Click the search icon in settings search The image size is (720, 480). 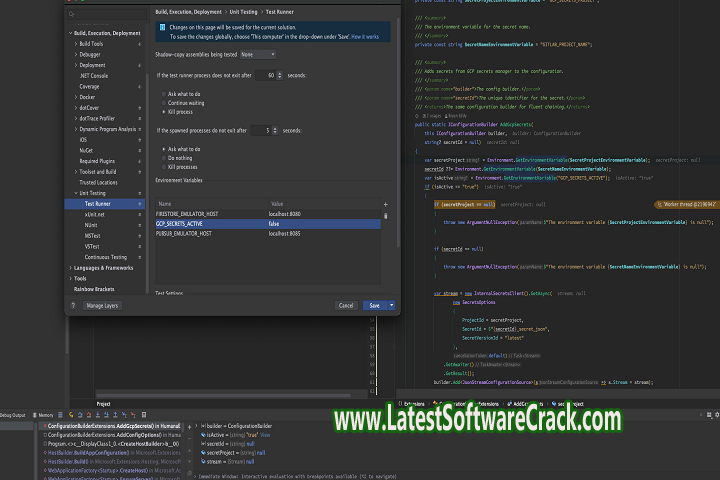pyautogui.click(x=73, y=15)
